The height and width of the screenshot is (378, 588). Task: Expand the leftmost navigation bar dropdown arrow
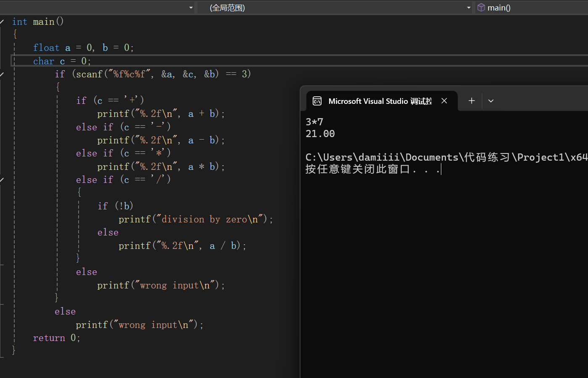click(x=191, y=8)
